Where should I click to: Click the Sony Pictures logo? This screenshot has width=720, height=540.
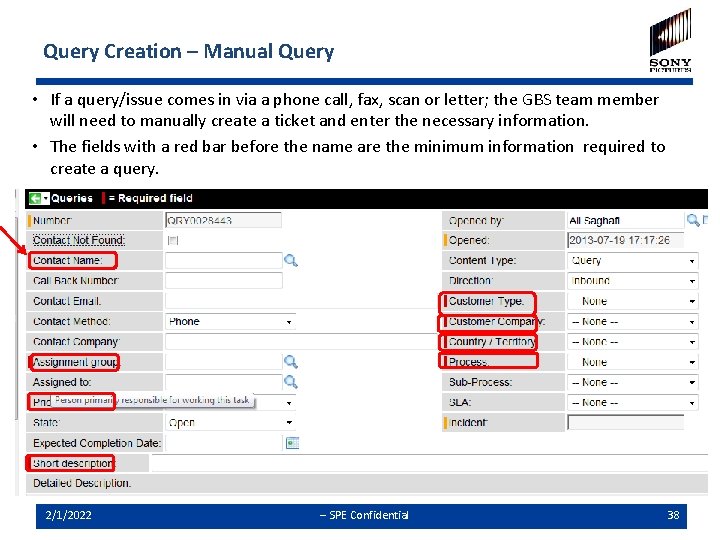point(670,40)
